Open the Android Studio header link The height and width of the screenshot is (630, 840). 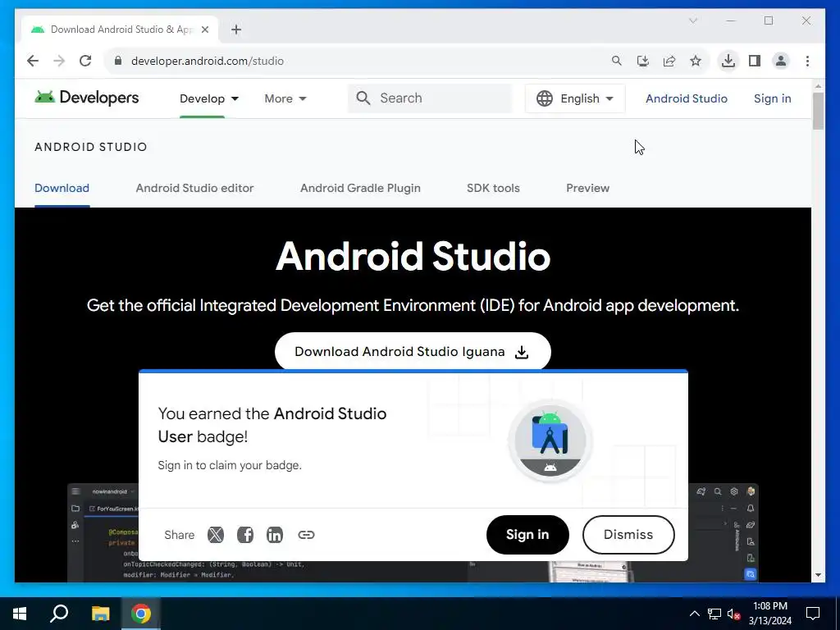coord(687,98)
